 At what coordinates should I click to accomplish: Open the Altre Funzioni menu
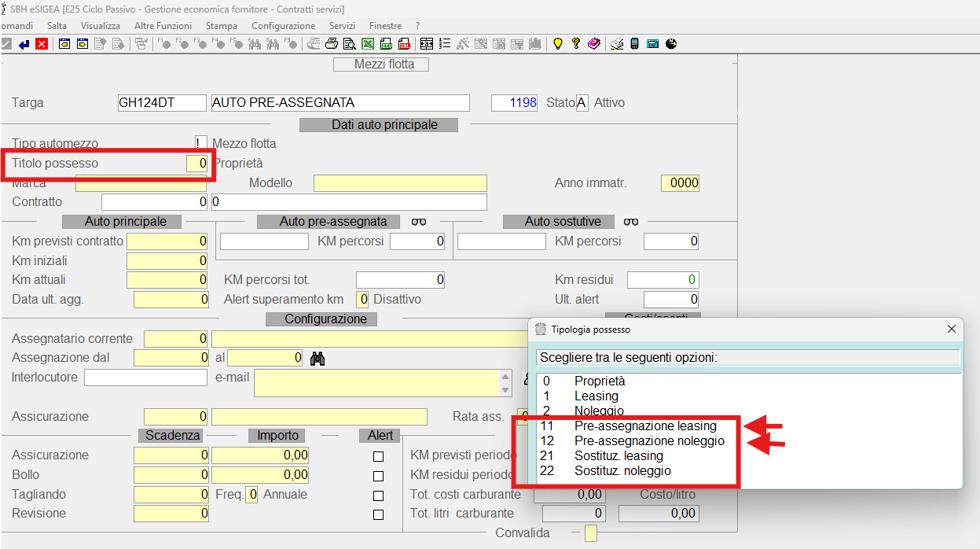pos(163,26)
